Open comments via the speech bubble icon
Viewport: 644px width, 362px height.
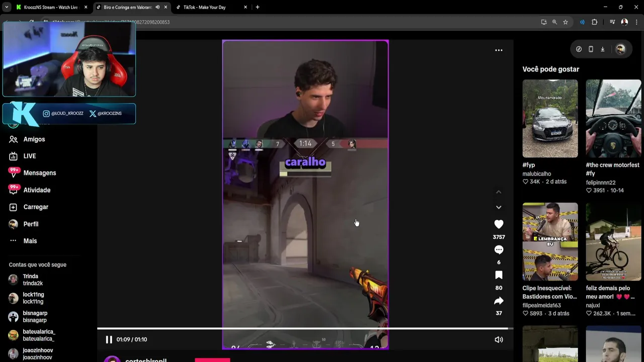[x=499, y=249]
